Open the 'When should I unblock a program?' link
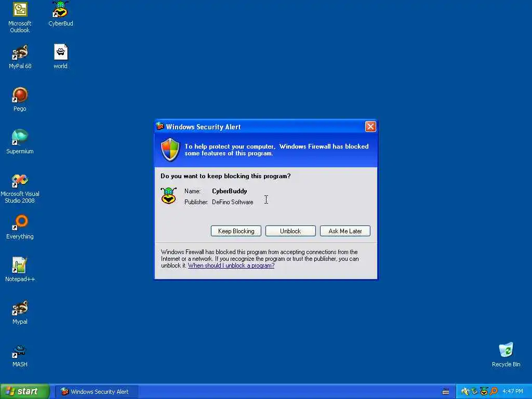The image size is (532, 399). pyautogui.click(x=231, y=265)
